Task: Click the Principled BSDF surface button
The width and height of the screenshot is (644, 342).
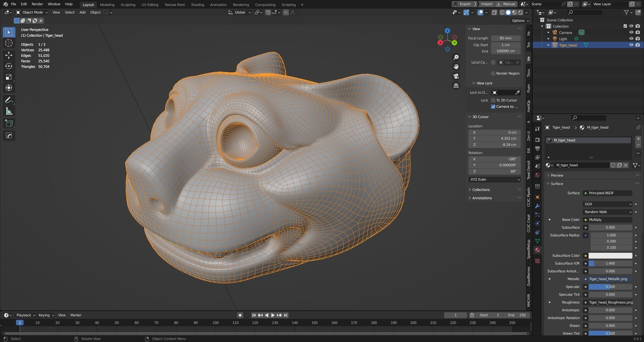Action: pos(607,193)
